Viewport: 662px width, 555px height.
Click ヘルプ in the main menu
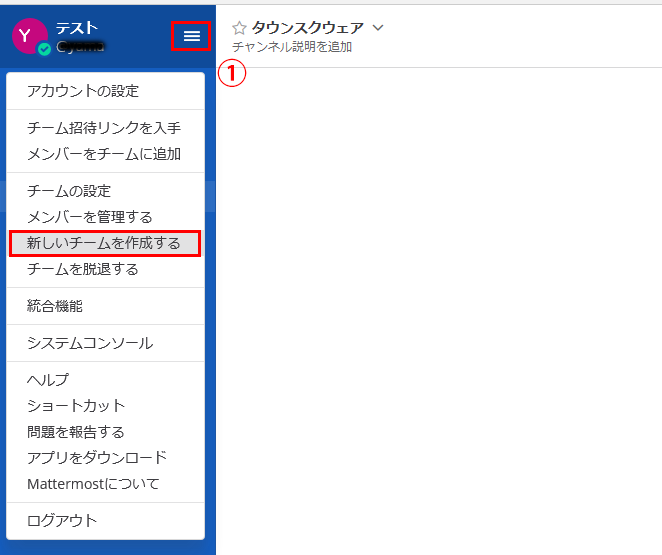tap(48, 380)
